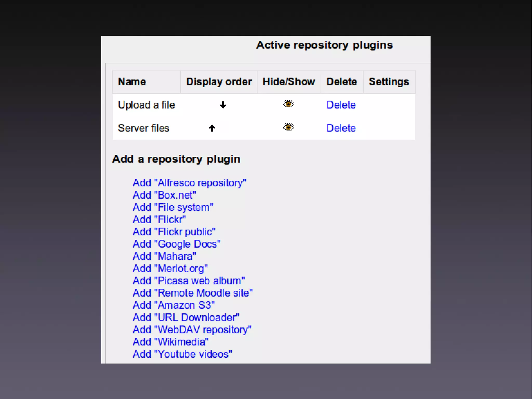Viewport: 532px width, 399px height.
Task: Add the Google Docs plugin
Action: pos(177,244)
